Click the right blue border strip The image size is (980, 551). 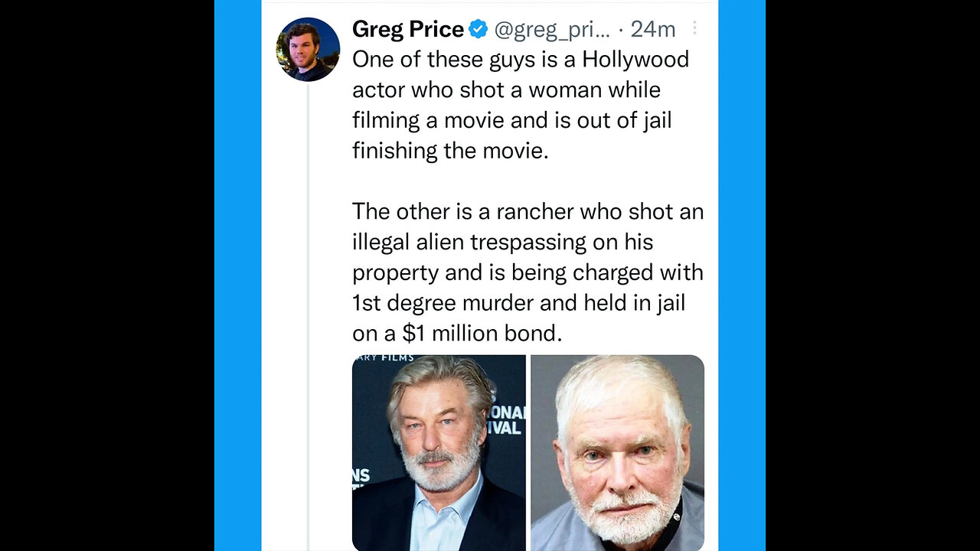742,275
